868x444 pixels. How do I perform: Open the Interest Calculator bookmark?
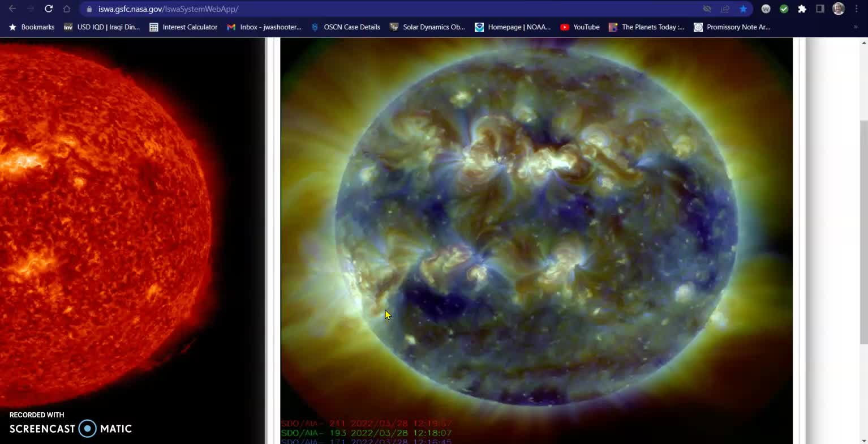pos(183,27)
